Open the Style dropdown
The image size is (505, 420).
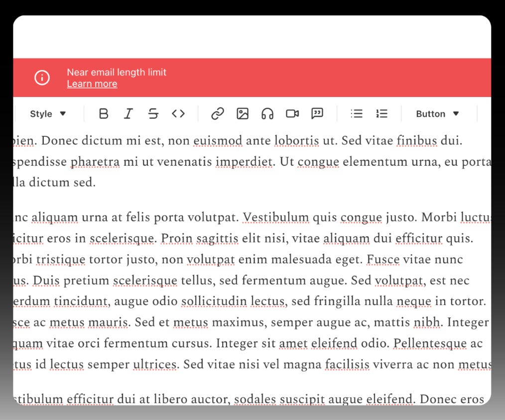48,113
